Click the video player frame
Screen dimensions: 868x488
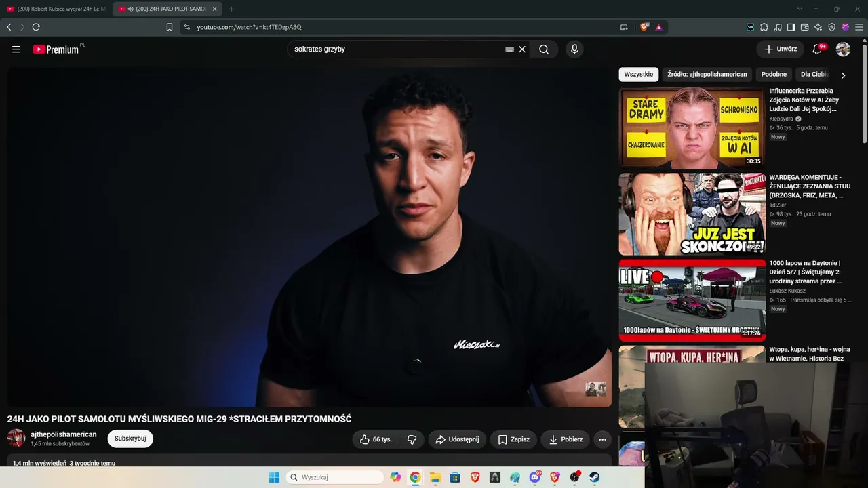309,237
